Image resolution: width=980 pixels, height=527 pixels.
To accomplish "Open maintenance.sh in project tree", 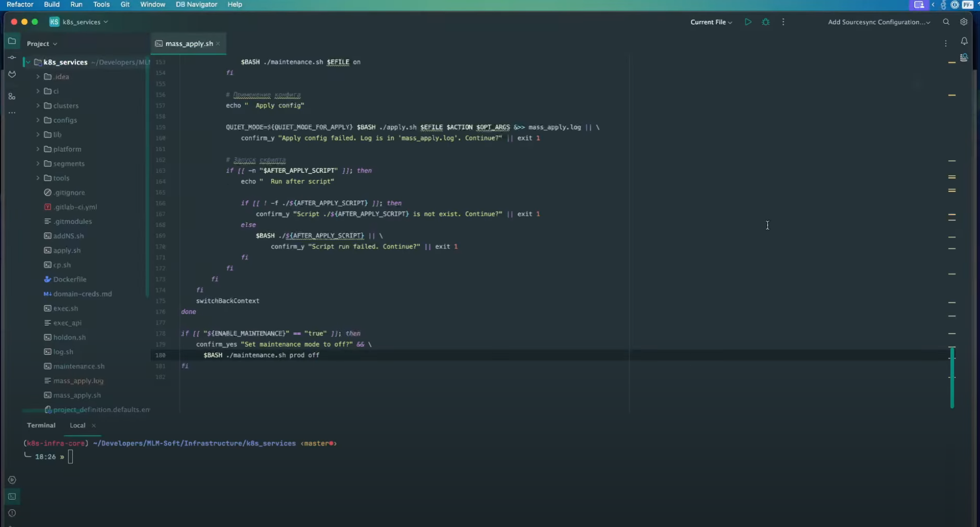I will pos(79,366).
